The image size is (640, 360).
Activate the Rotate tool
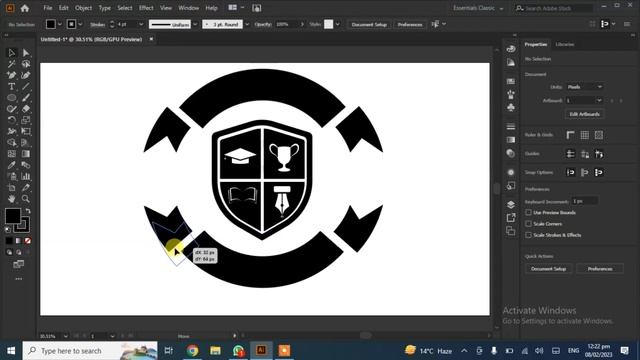click(11, 120)
